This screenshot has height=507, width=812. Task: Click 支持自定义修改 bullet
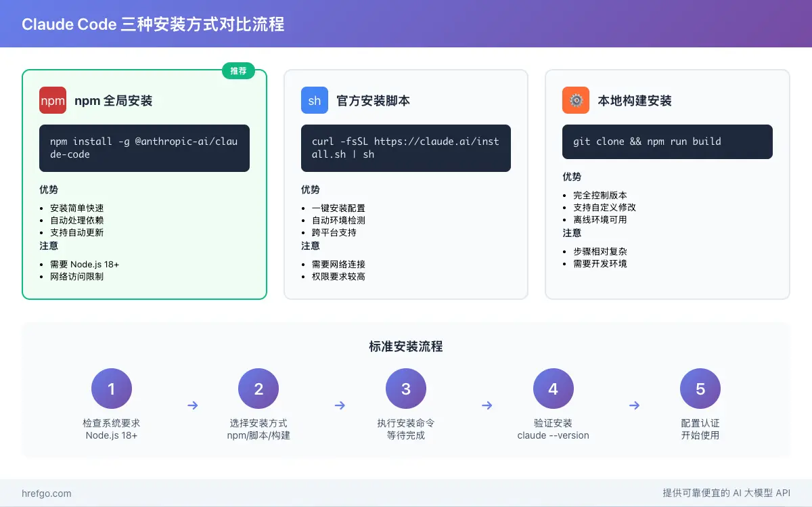(x=605, y=208)
